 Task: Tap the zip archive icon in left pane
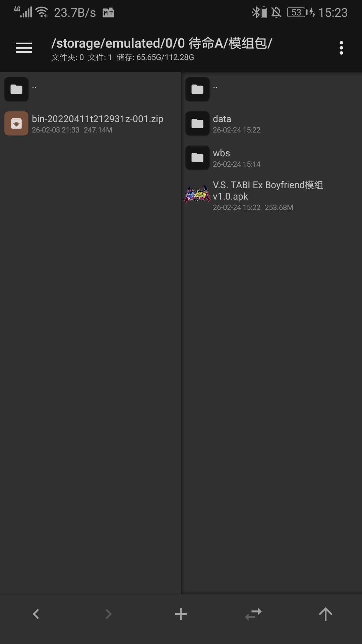[16, 123]
